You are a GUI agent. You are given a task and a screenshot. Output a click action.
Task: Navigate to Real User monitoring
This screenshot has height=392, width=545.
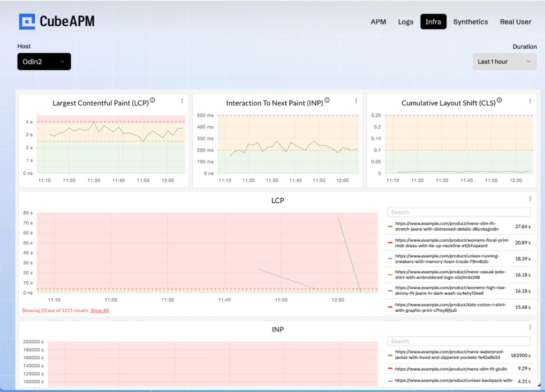click(x=516, y=22)
